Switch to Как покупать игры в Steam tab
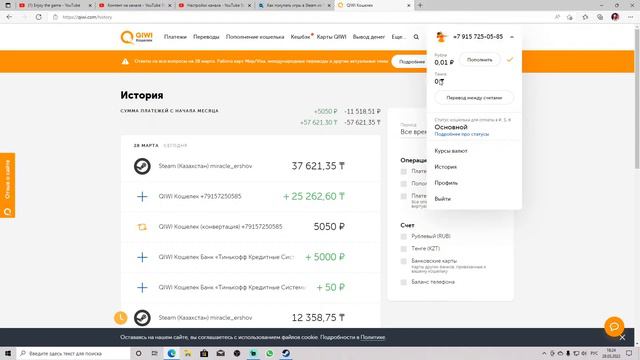 coord(295,5)
